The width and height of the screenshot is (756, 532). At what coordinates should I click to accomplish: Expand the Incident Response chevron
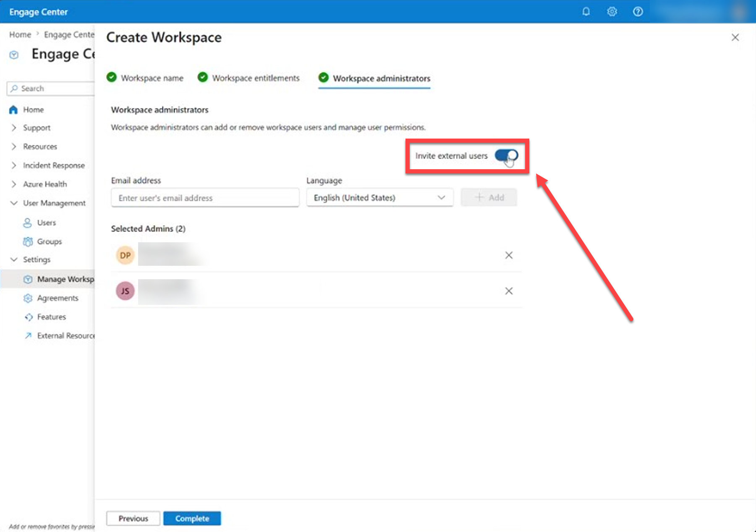(x=14, y=165)
